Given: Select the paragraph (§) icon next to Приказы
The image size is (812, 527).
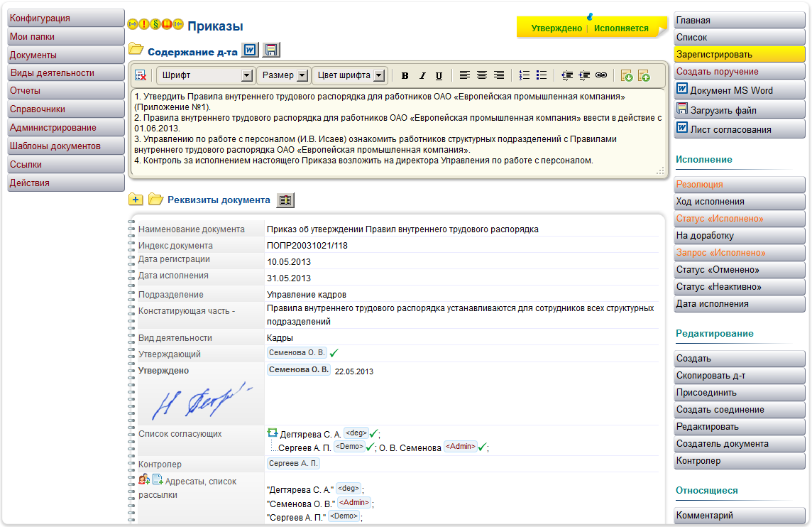Looking at the screenshot, I should pos(155,24).
